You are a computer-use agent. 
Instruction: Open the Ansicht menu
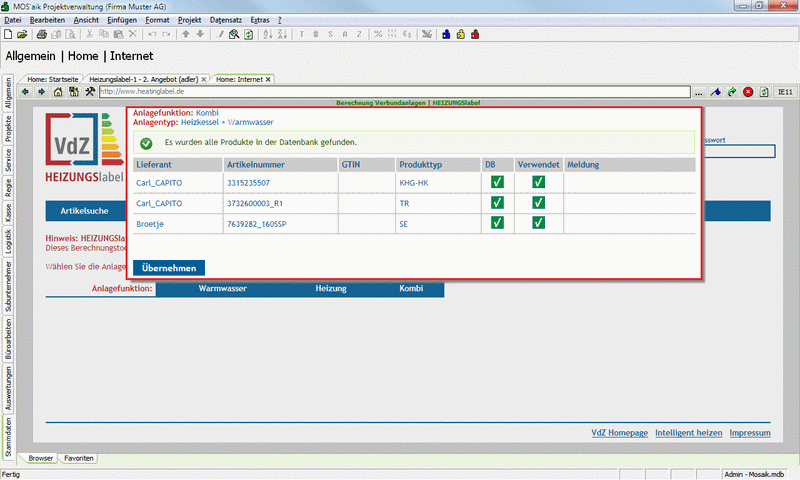pos(86,20)
